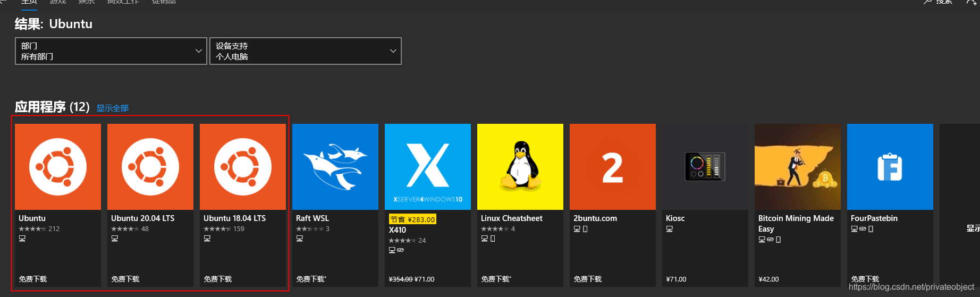980x297 pixels.
Task: Click the X410 price ¥71.00
Action: tap(425, 279)
